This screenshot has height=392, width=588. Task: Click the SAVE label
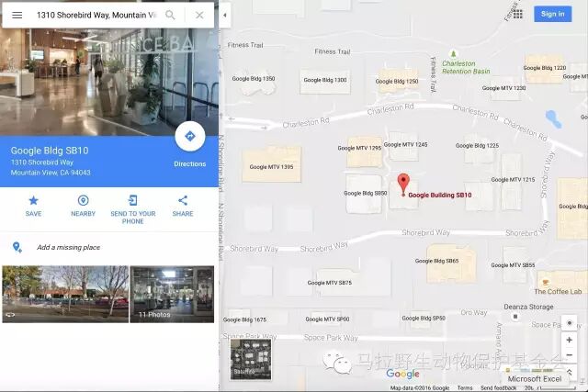[33, 214]
